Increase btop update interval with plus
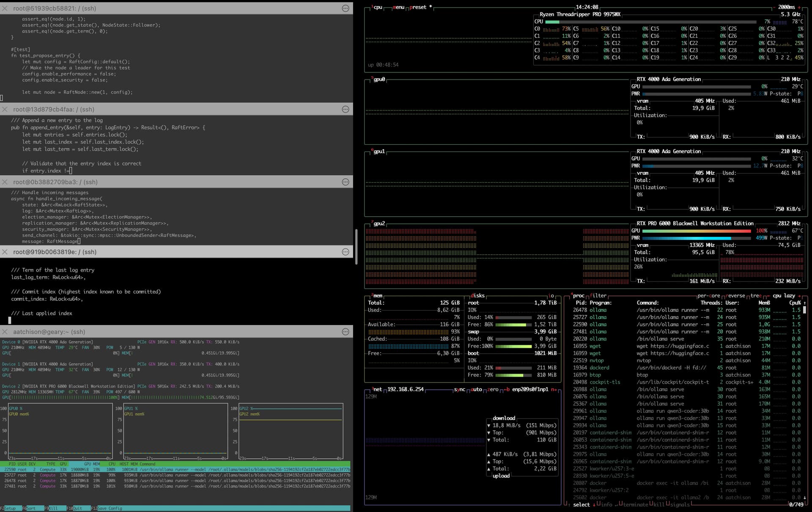Viewport: 812px width, 512px height. pyautogui.click(x=799, y=7)
